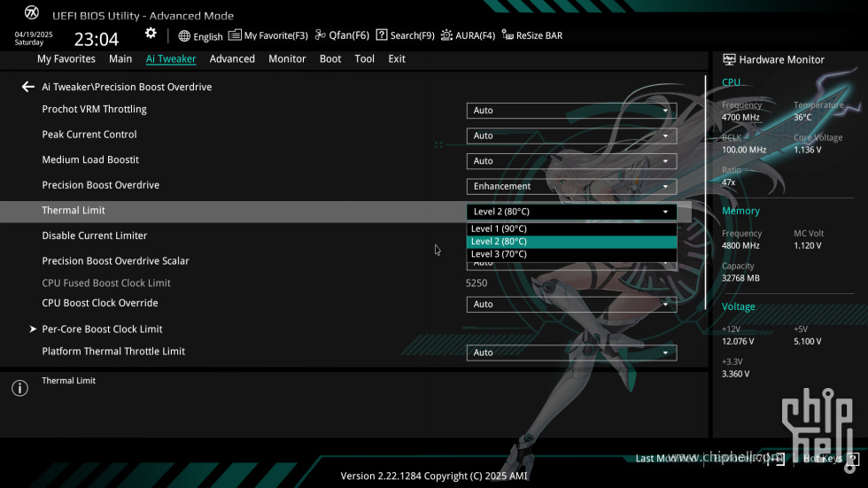This screenshot has width=868, height=488.
Task: Open My Favorite(F3) list
Action: (267, 35)
